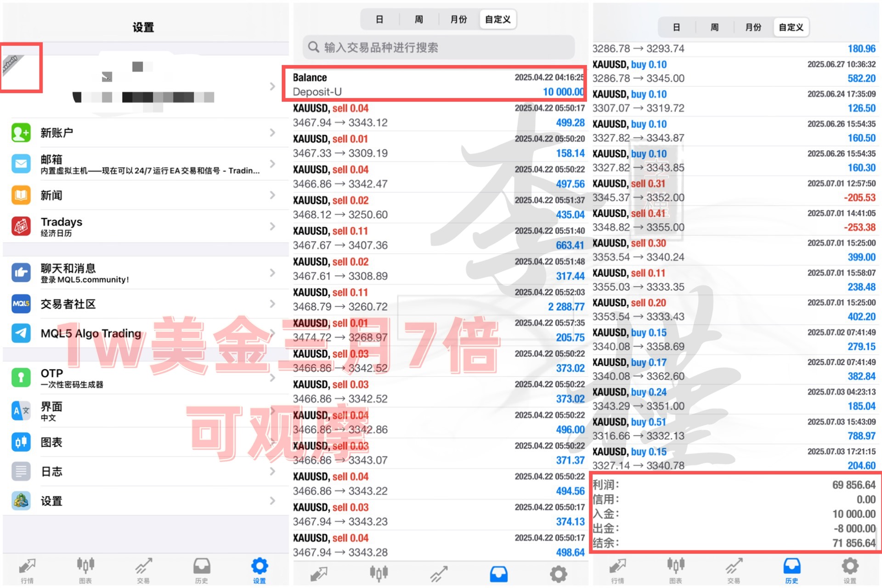882x588 pixels.
Task: Switch to 周 period in middle panel
Action: (418, 19)
